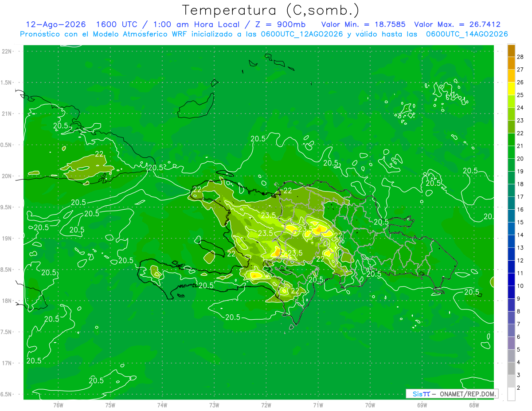This screenshot has width=532, height=411.
Task: Click the green legend swatch between 20 and 21
Action: click(x=512, y=152)
